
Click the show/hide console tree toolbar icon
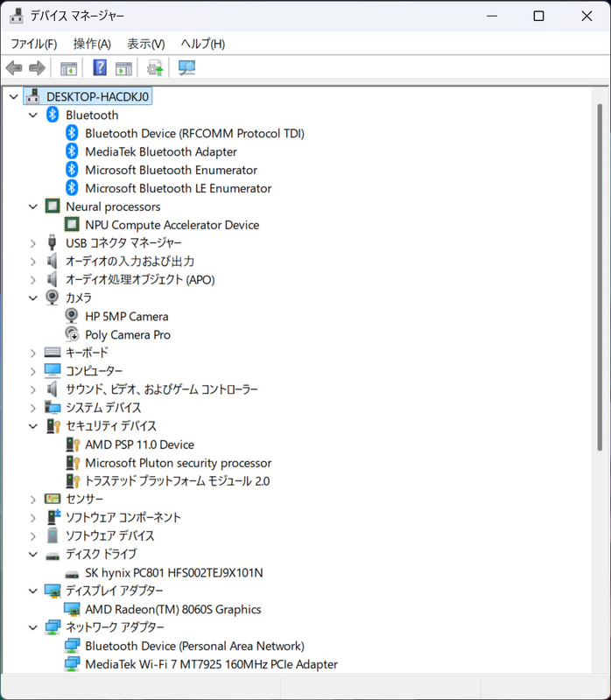click(x=69, y=69)
